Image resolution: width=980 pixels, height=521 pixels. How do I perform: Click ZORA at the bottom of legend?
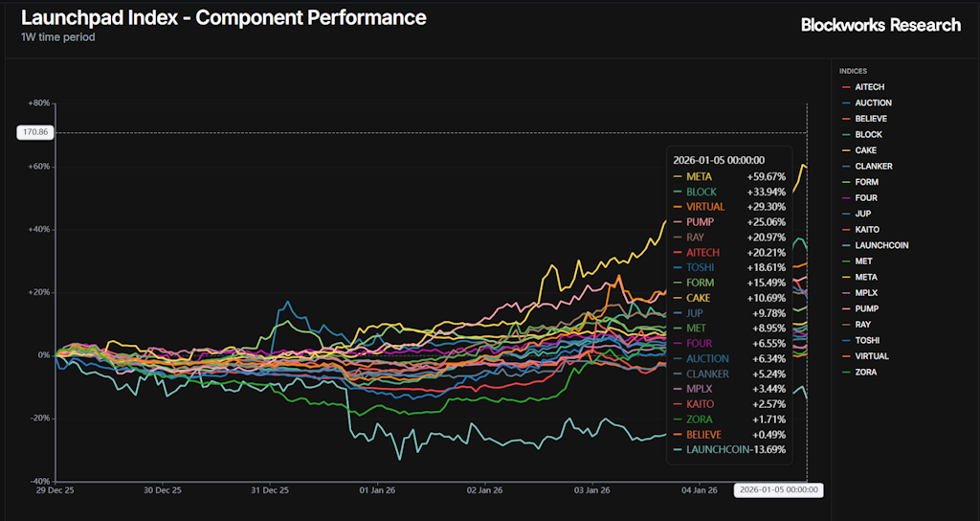(866, 372)
